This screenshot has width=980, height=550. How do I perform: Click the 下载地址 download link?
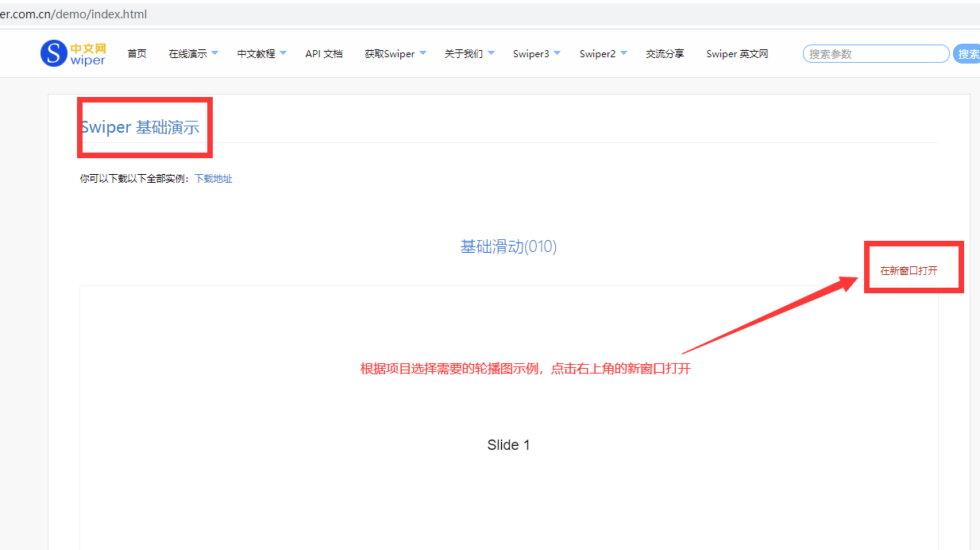pos(213,178)
